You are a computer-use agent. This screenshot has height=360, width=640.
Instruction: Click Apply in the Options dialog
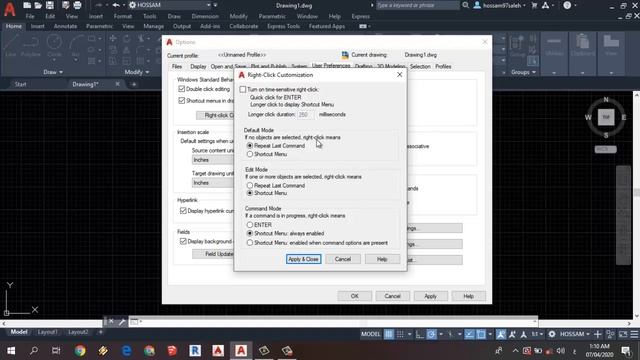pyautogui.click(x=430, y=296)
